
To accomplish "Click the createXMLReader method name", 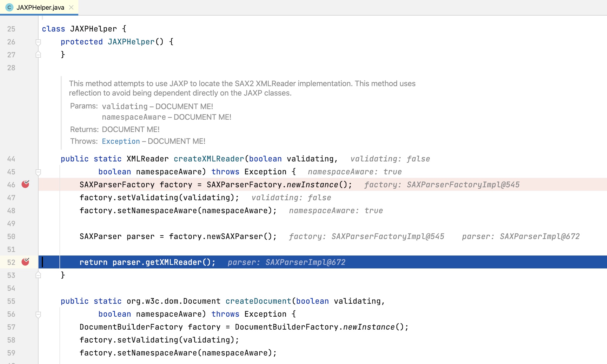I will click(x=209, y=159).
